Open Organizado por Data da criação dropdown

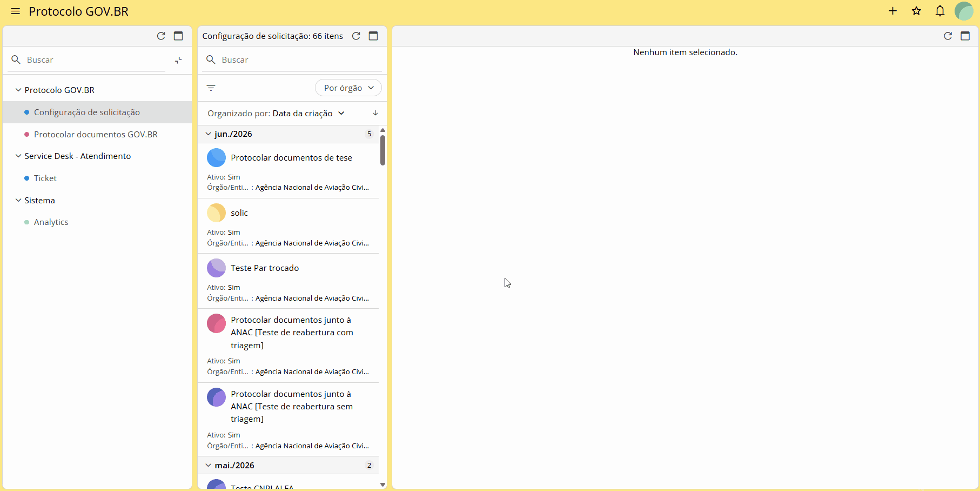click(276, 113)
